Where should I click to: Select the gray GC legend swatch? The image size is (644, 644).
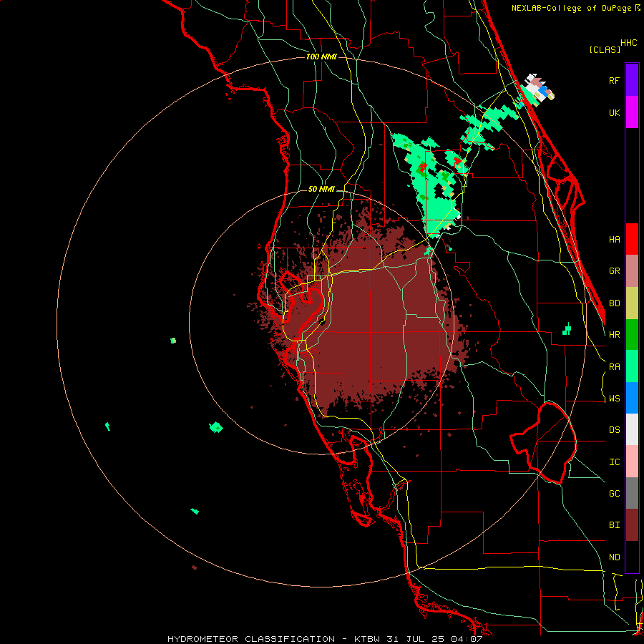pos(632,493)
